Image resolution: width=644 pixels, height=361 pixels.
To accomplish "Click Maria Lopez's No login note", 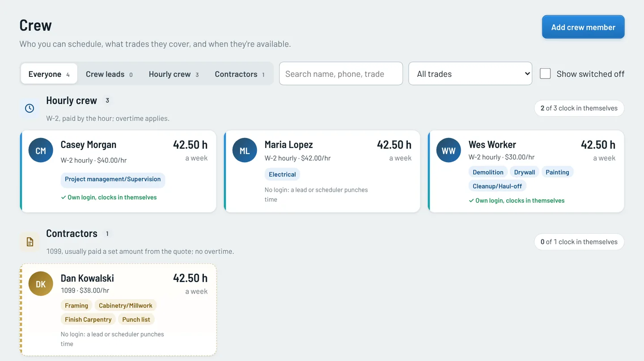I will click(316, 194).
